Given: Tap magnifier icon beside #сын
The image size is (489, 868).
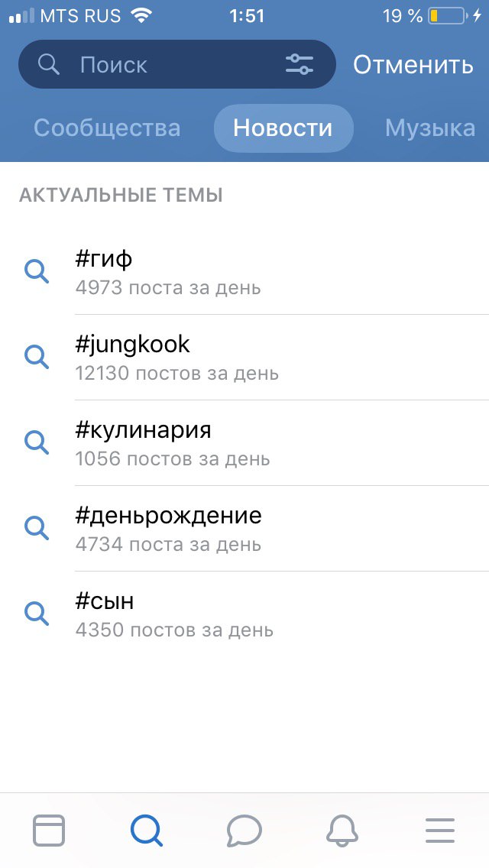Looking at the screenshot, I should pyautogui.click(x=37, y=613).
